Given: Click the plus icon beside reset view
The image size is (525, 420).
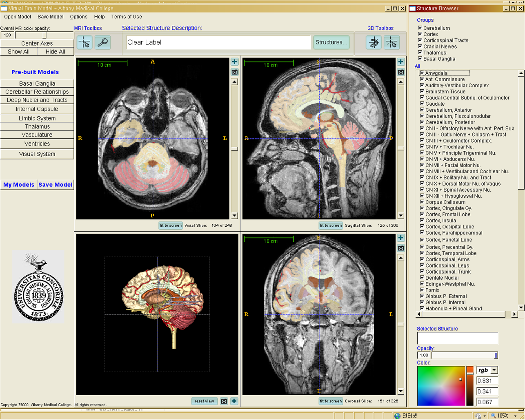Looking at the screenshot, I should [234, 401].
